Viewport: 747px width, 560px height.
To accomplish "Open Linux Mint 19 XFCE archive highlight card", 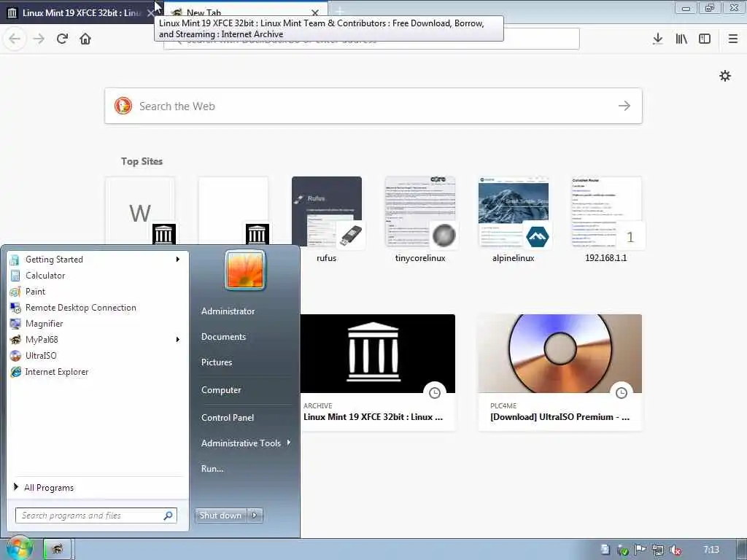I will coord(377,373).
